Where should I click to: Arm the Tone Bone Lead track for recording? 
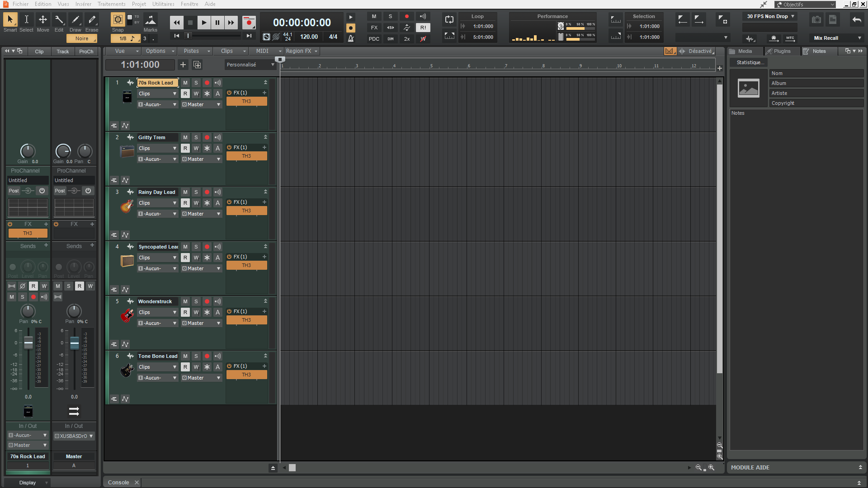pyautogui.click(x=207, y=356)
